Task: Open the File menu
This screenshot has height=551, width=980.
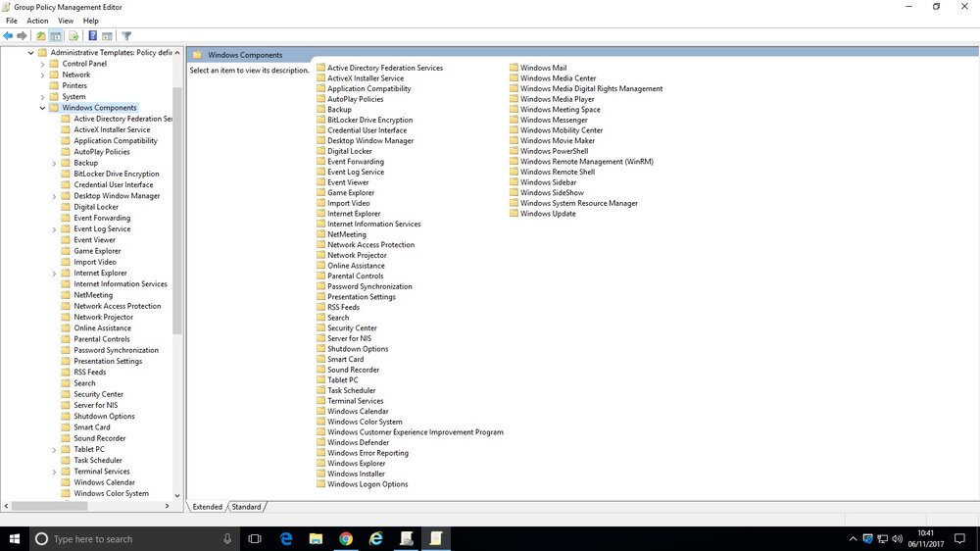Action: [x=11, y=21]
